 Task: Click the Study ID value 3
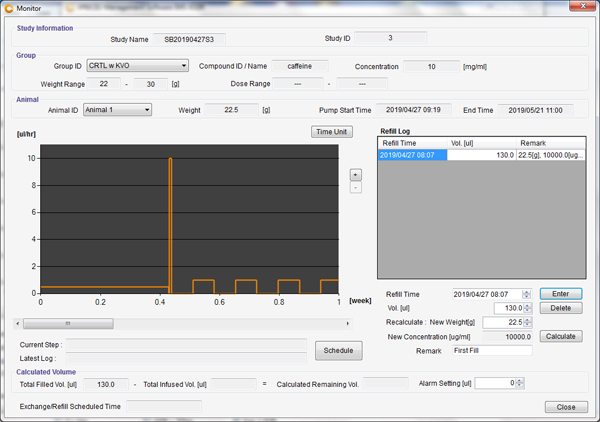(x=390, y=38)
